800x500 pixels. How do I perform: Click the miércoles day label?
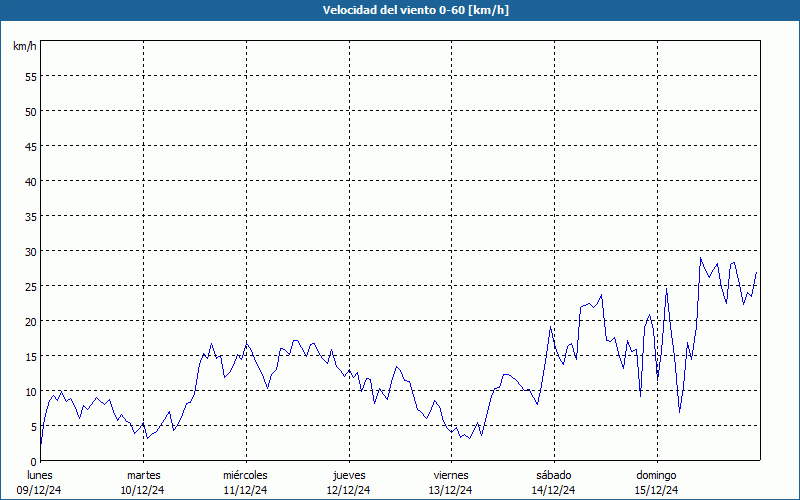click(x=245, y=475)
